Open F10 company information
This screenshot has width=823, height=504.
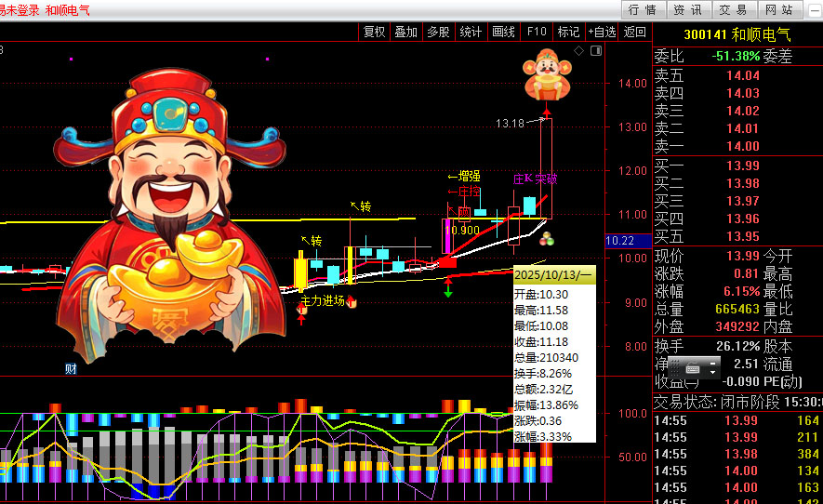tap(537, 32)
